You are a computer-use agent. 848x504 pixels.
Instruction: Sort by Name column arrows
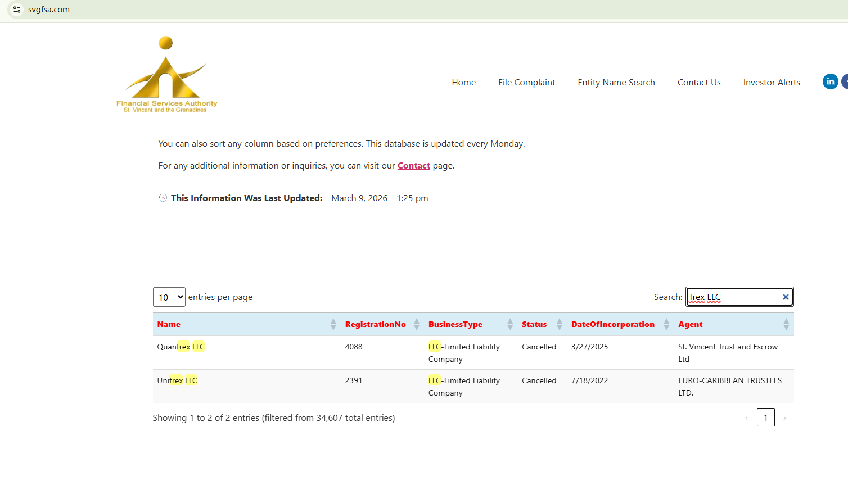click(333, 324)
